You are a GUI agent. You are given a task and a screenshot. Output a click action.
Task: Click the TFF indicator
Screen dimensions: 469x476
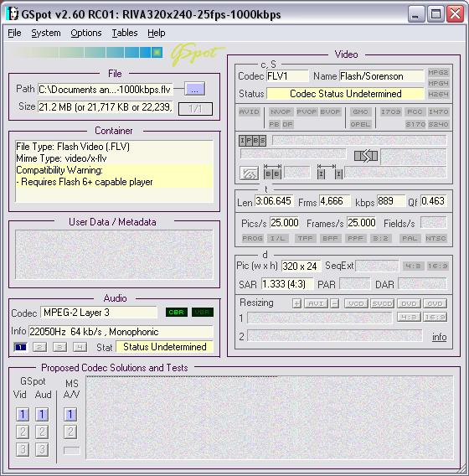coord(305,238)
